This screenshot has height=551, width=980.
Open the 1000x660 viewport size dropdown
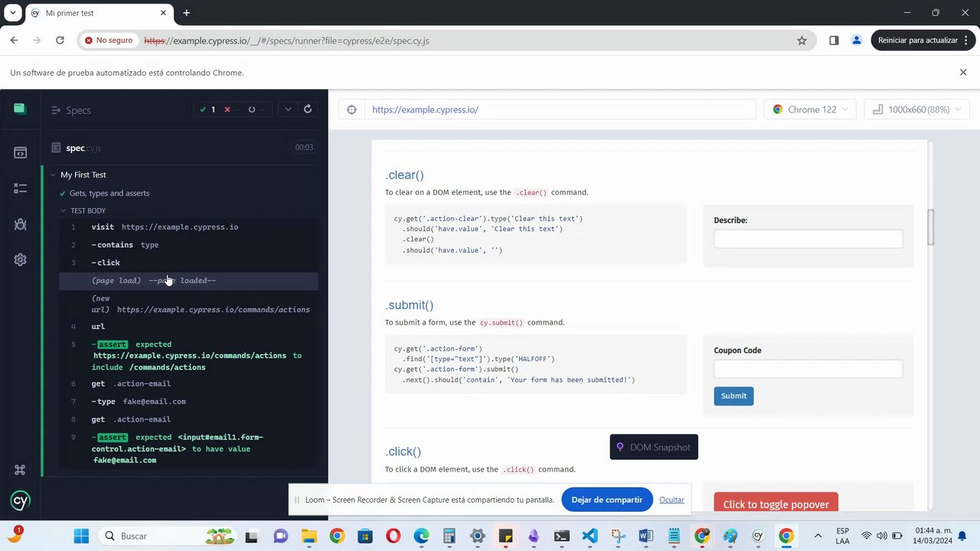[916, 109]
